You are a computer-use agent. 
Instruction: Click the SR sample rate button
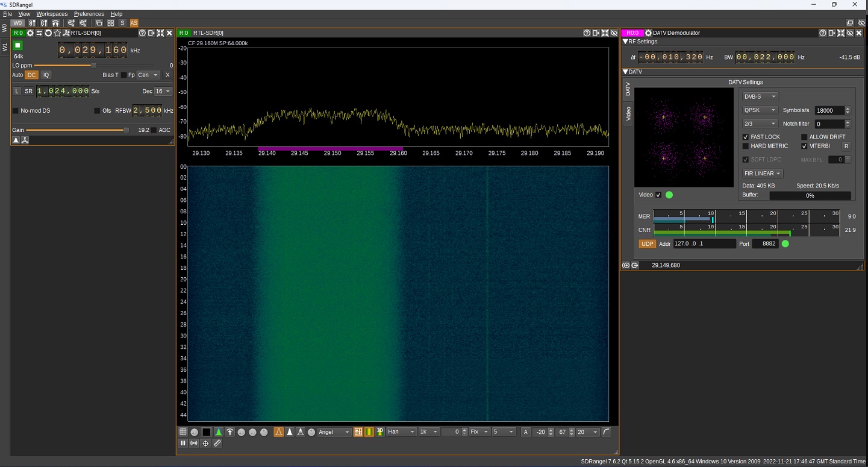point(28,91)
